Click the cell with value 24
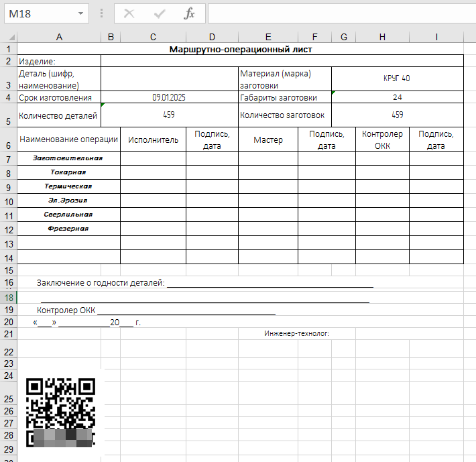The image size is (476, 462). (398, 97)
